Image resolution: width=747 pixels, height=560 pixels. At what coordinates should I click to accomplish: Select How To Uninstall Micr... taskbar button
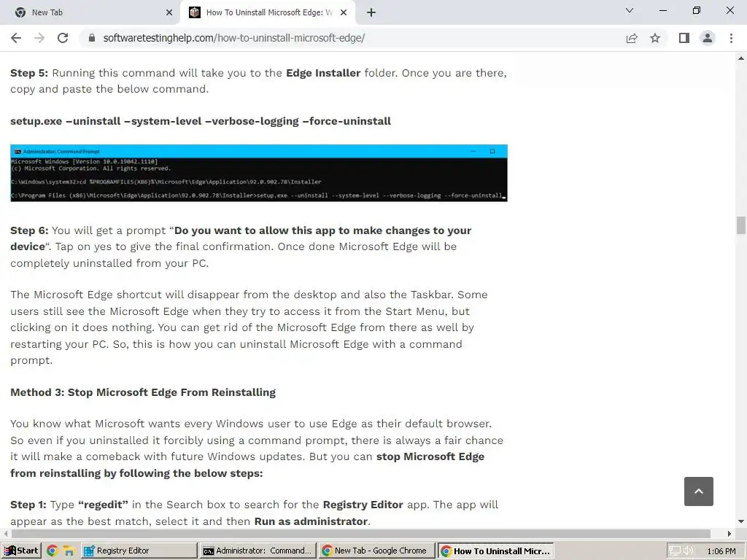[496, 551]
